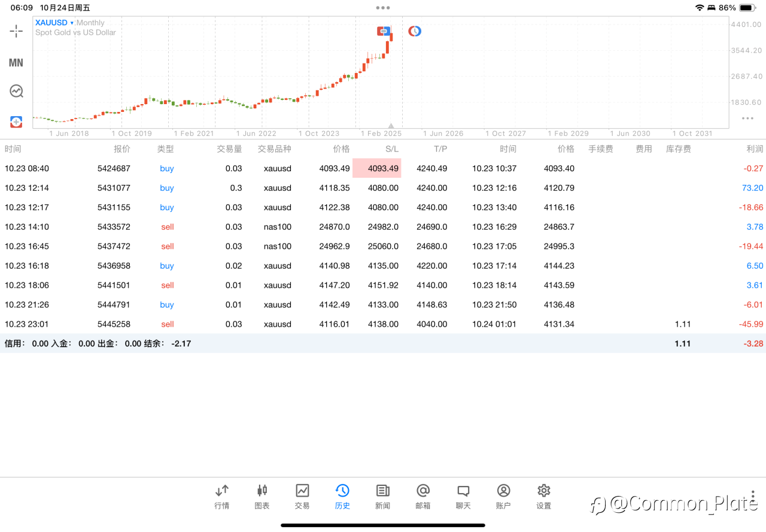This screenshot has width=766, height=532.
Task: Select order number 5431077
Action: 114,188
